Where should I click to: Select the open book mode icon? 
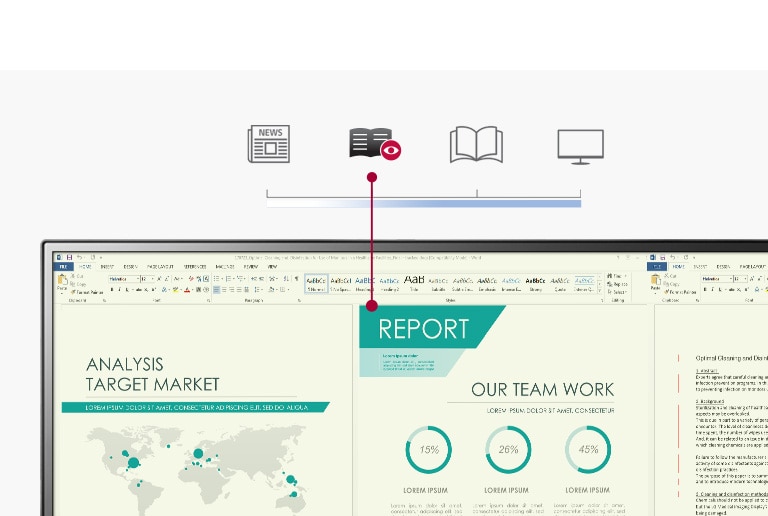coord(476,145)
